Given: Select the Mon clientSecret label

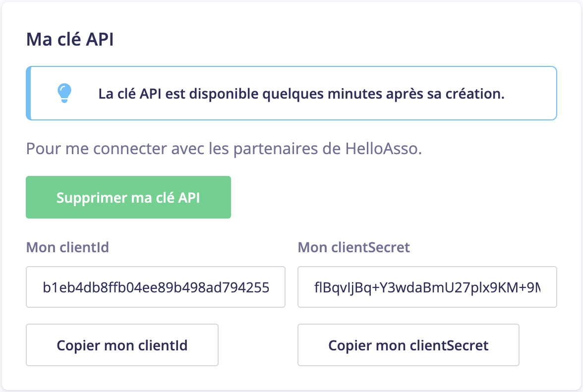Looking at the screenshot, I should (x=353, y=247).
